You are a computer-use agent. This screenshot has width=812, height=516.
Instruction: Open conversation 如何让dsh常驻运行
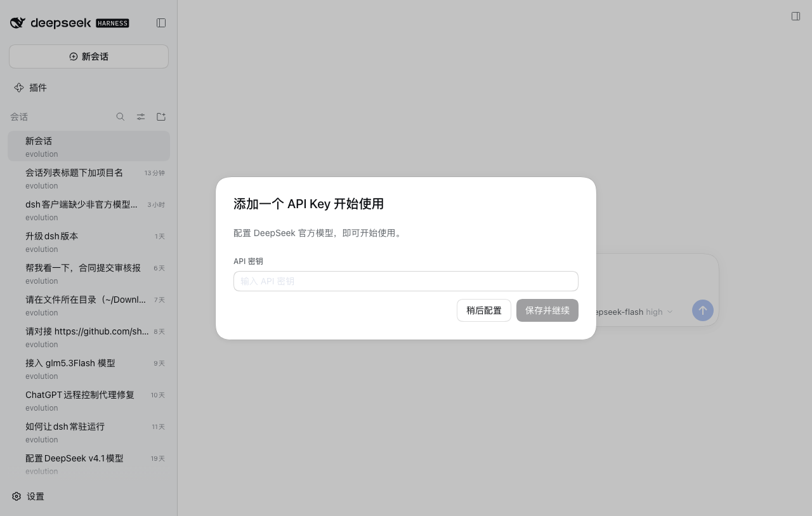(x=89, y=432)
